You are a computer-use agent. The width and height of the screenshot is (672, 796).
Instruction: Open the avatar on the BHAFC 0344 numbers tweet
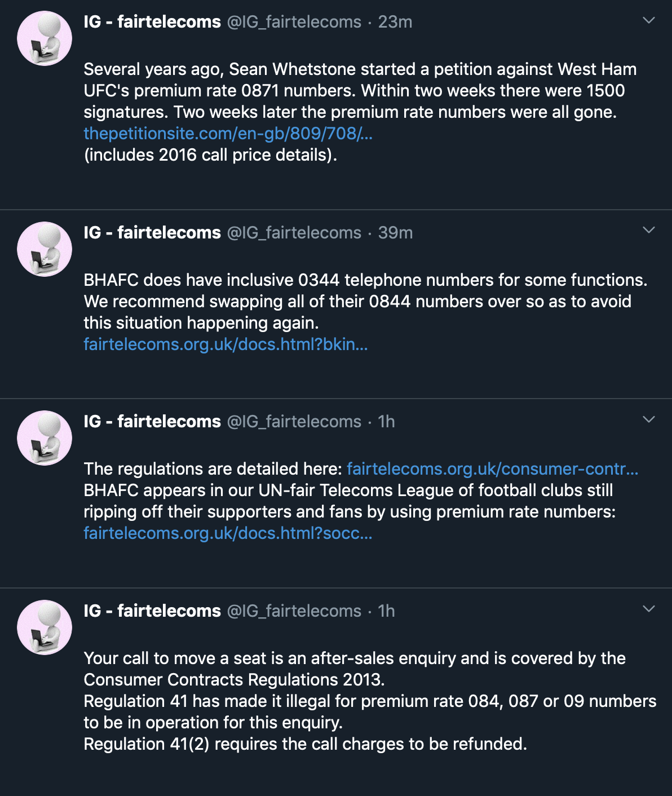(45, 249)
